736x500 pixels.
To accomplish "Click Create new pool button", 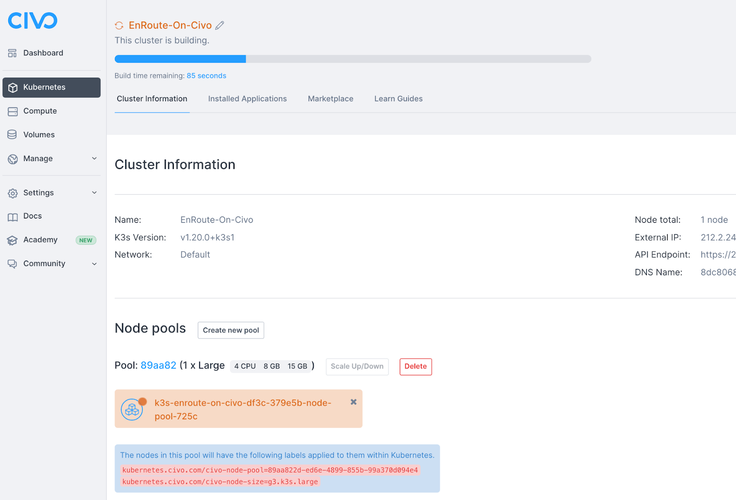I will pyautogui.click(x=231, y=330).
